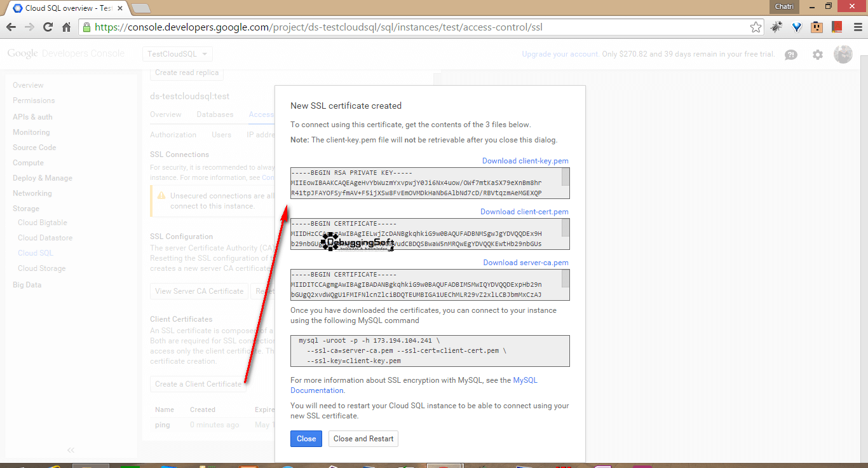Viewport: 868px width, 468px height.
Task: Click the Upgrade your account link
Action: 560,54
